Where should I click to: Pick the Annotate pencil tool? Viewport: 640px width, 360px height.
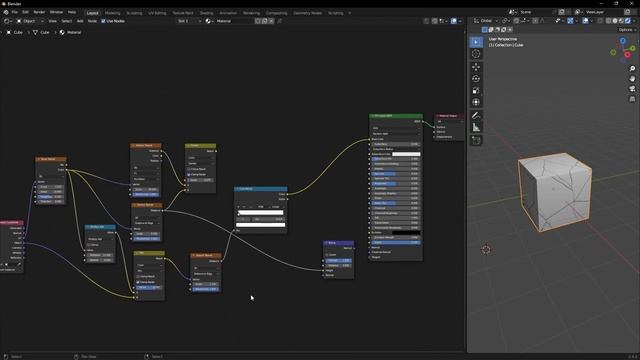[476, 116]
